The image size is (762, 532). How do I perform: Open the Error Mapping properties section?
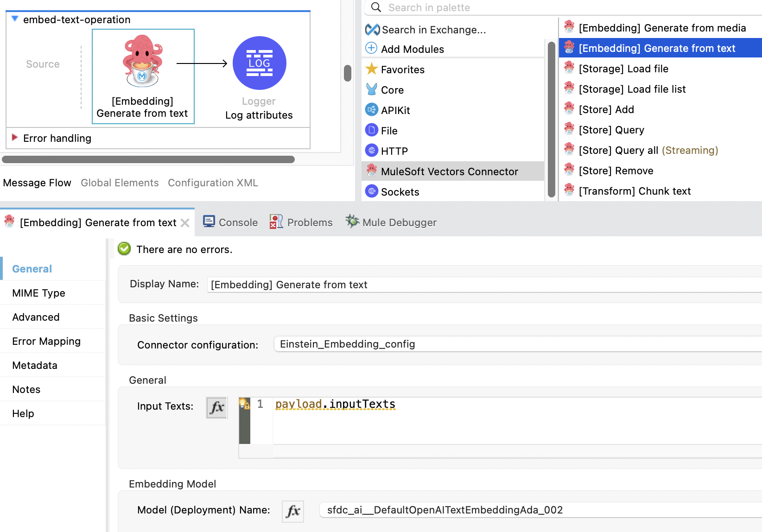[x=53, y=341]
